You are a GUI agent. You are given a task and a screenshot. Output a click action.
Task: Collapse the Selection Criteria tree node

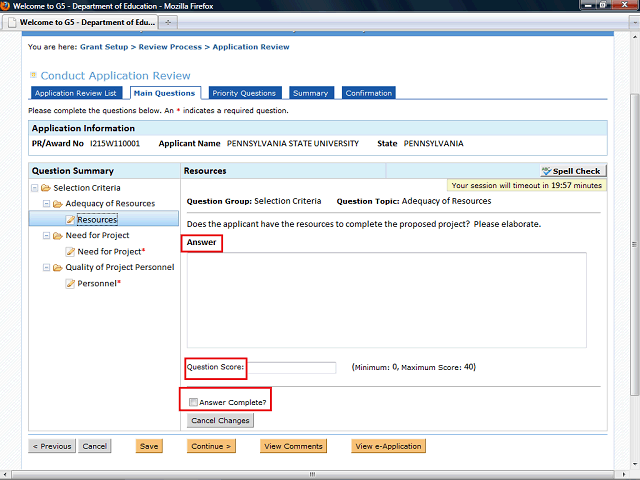(35, 188)
